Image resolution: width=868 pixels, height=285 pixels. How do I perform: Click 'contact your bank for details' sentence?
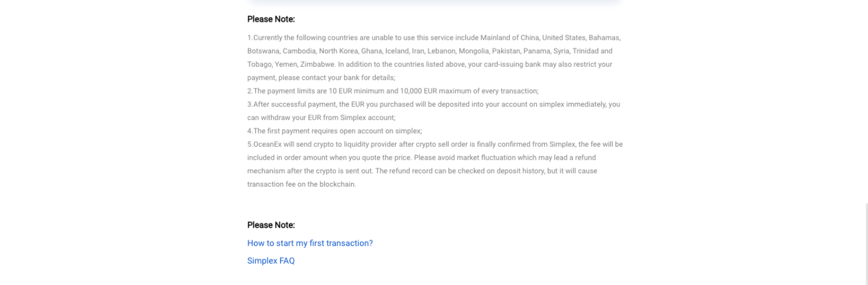pos(348,78)
